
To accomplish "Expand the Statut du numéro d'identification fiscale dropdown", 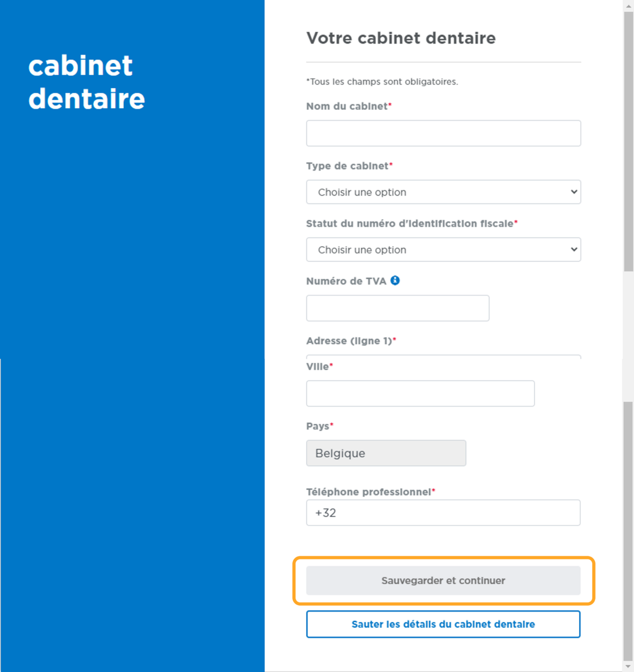I will coord(443,250).
